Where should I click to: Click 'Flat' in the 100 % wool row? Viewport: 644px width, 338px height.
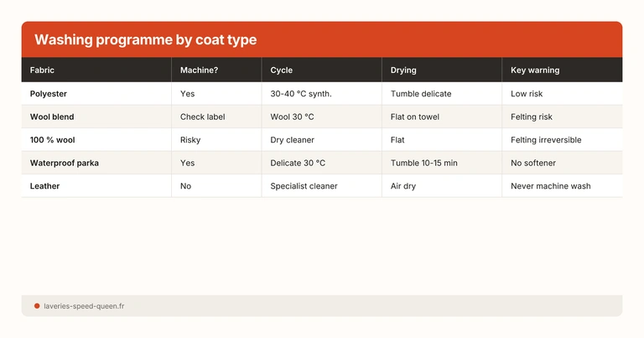pyautogui.click(x=397, y=139)
